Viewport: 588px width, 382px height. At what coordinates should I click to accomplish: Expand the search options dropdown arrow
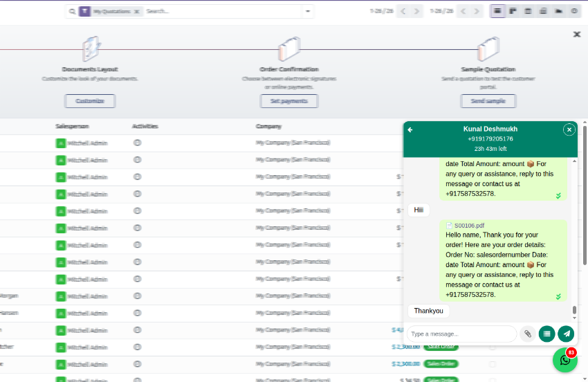coord(308,11)
